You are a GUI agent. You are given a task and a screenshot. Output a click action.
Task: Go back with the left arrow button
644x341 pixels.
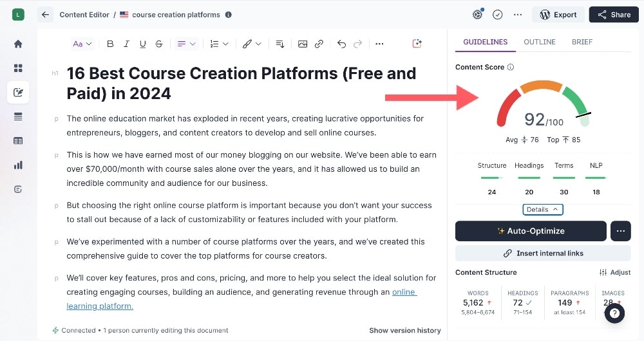45,15
